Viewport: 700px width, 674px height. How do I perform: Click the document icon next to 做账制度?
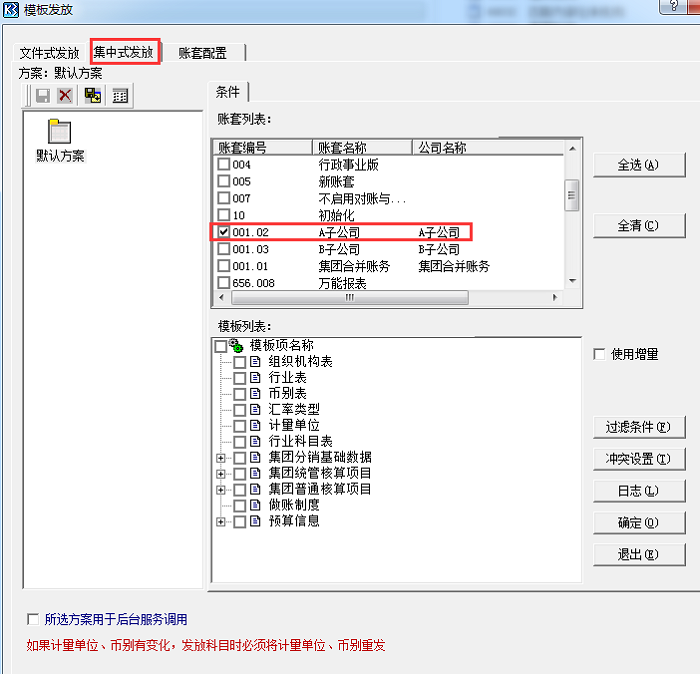click(x=255, y=505)
